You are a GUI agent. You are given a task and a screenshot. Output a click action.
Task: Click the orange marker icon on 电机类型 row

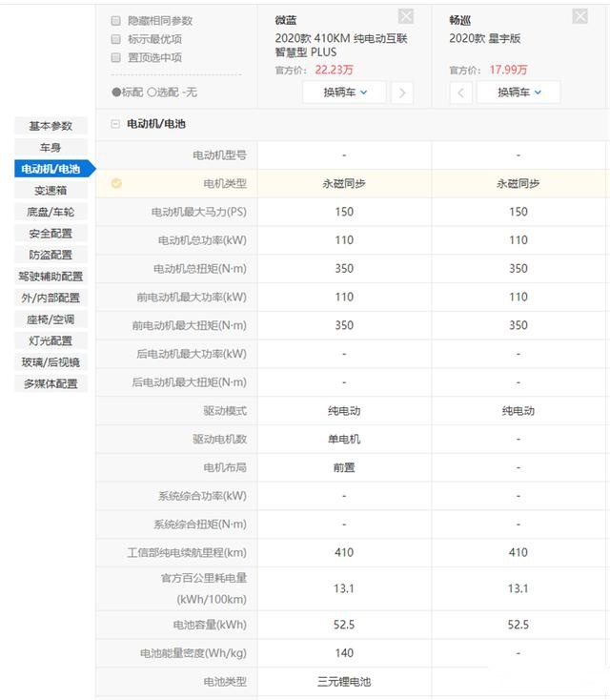coord(116,183)
